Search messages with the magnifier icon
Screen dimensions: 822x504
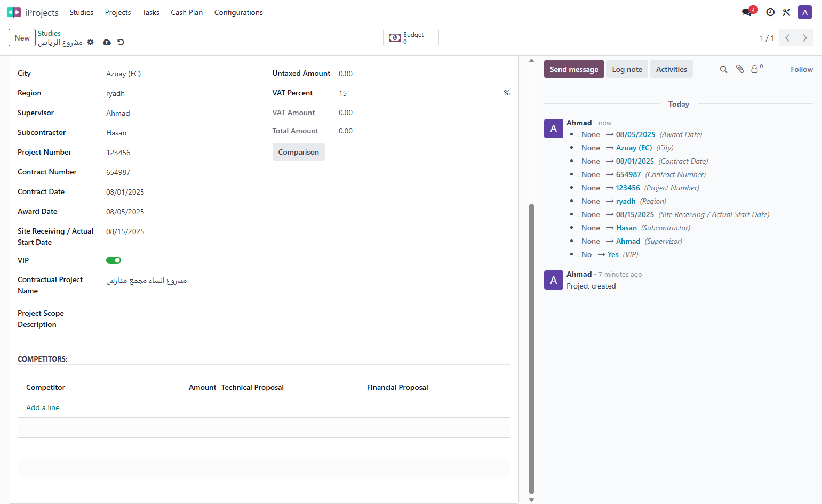point(723,69)
